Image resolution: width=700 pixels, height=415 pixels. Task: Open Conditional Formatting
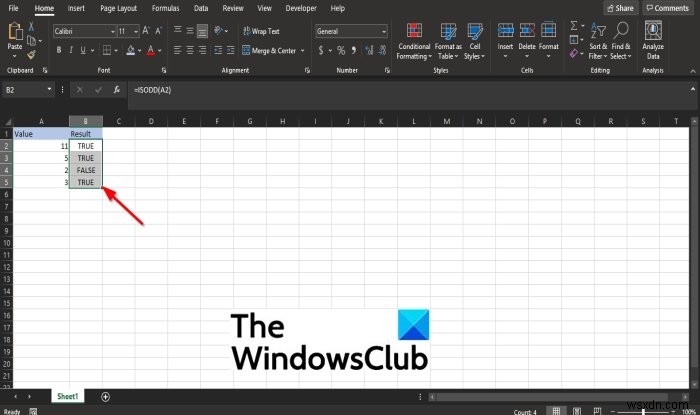tap(414, 41)
